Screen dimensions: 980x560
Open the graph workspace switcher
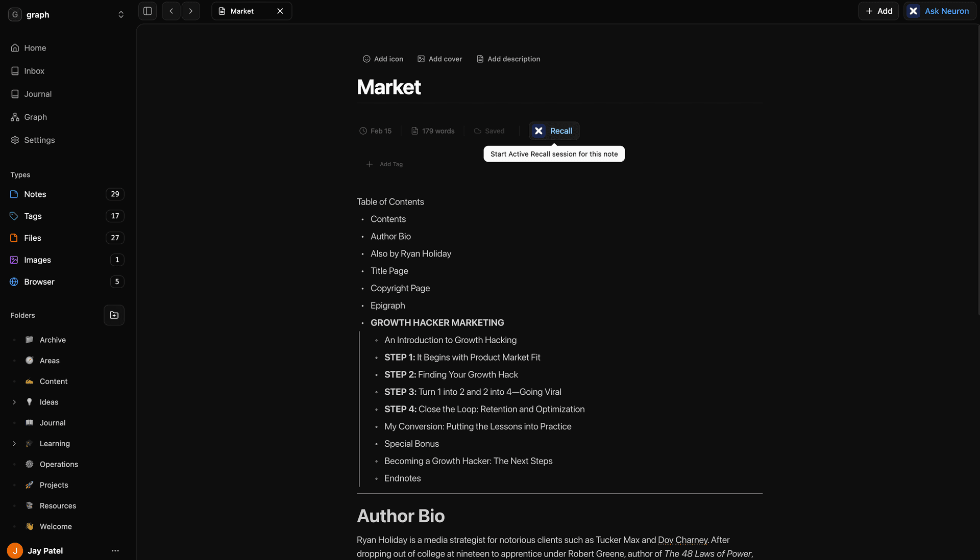(121, 15)
